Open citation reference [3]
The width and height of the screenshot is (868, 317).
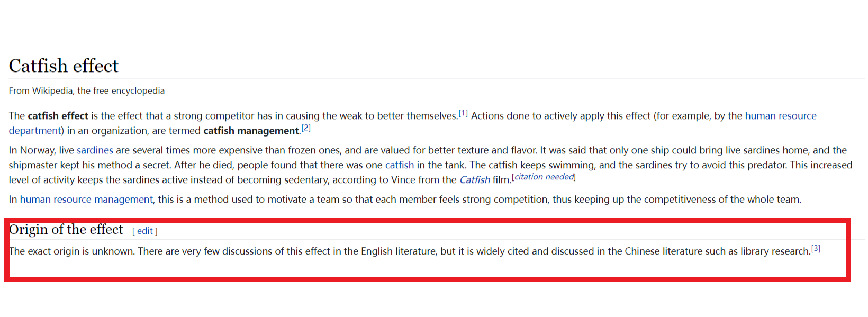[816, 248]
